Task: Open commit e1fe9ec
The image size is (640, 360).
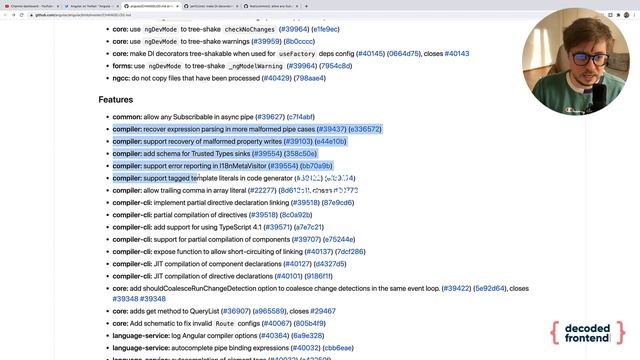Action: [325, 29]
